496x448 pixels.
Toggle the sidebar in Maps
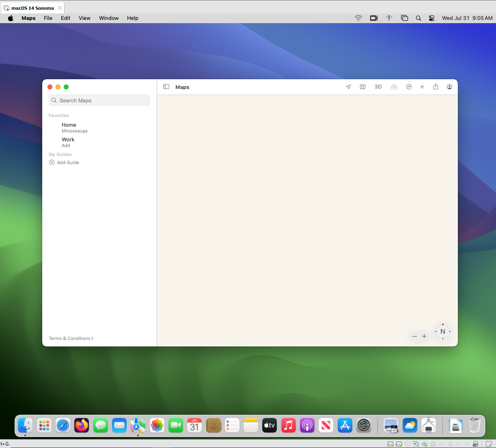(166, 87)
